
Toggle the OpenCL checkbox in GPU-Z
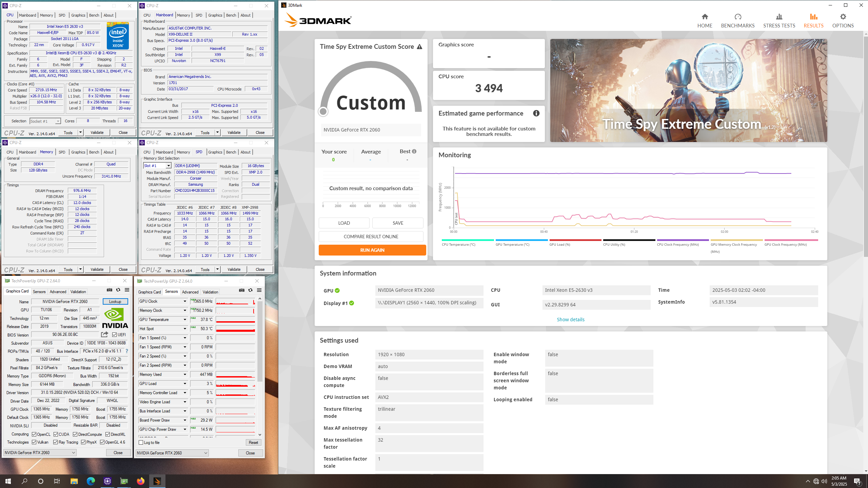pos(34,434)
